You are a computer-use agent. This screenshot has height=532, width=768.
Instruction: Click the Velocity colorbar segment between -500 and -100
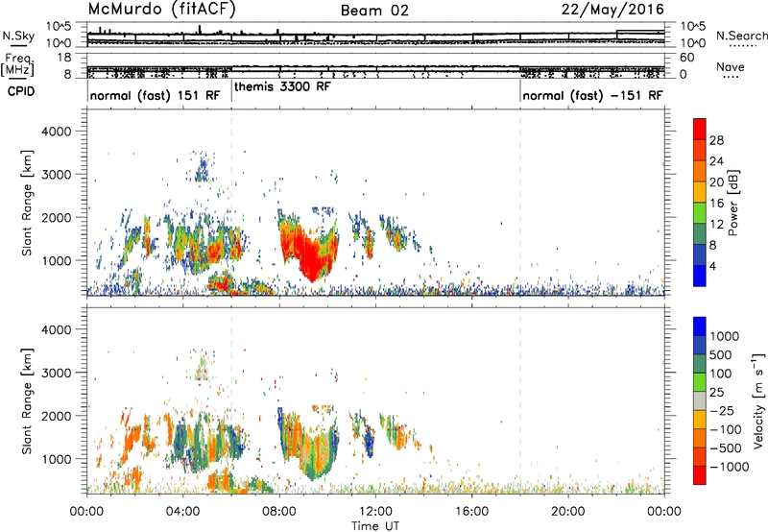click(700, 438)
